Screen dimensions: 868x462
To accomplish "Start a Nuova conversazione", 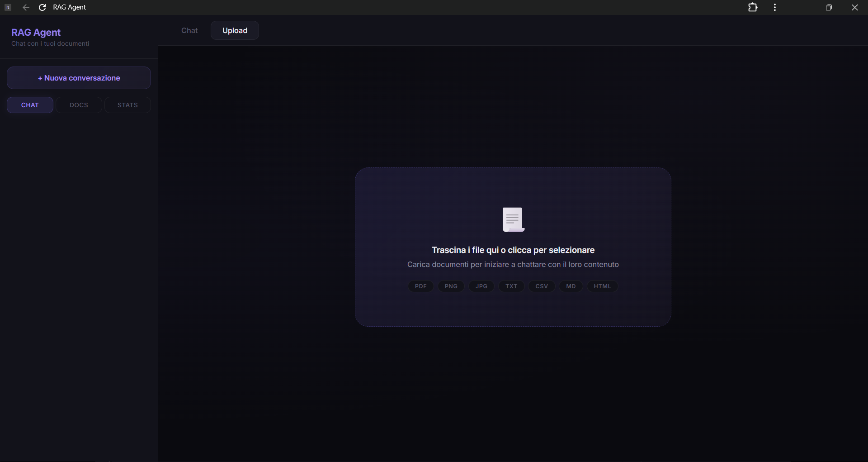I will pyautogui.click(x=79, y=78).
